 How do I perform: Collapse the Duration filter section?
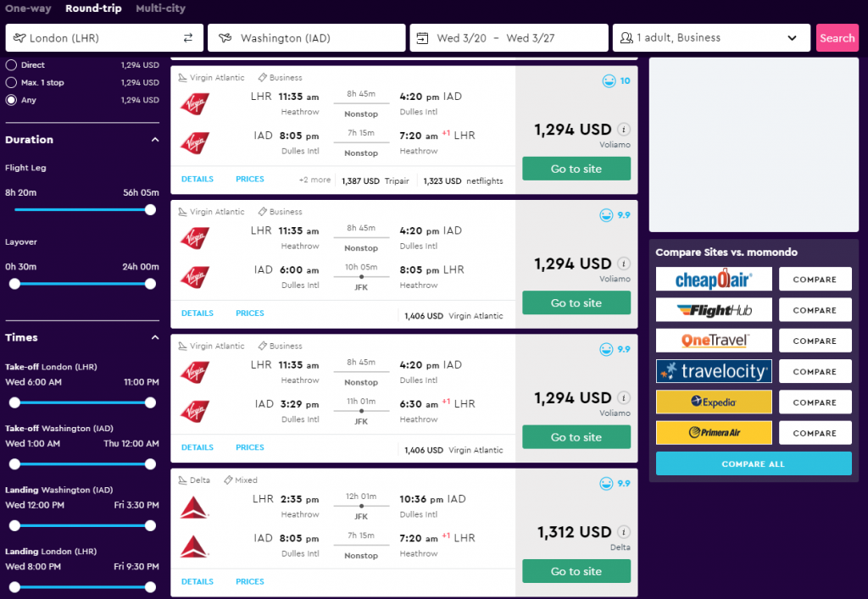coord(155,140)
